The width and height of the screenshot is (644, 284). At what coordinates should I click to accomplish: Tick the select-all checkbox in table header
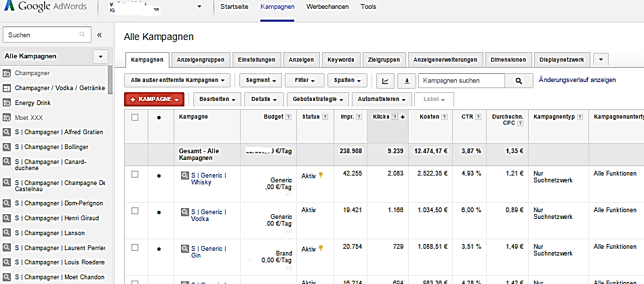135,117
